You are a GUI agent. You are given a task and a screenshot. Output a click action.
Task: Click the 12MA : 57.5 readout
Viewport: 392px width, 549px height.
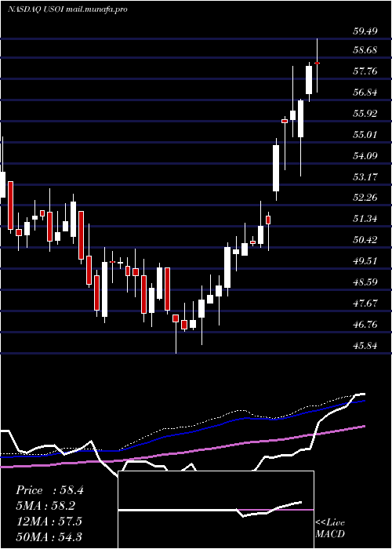[x=49, y=522]
